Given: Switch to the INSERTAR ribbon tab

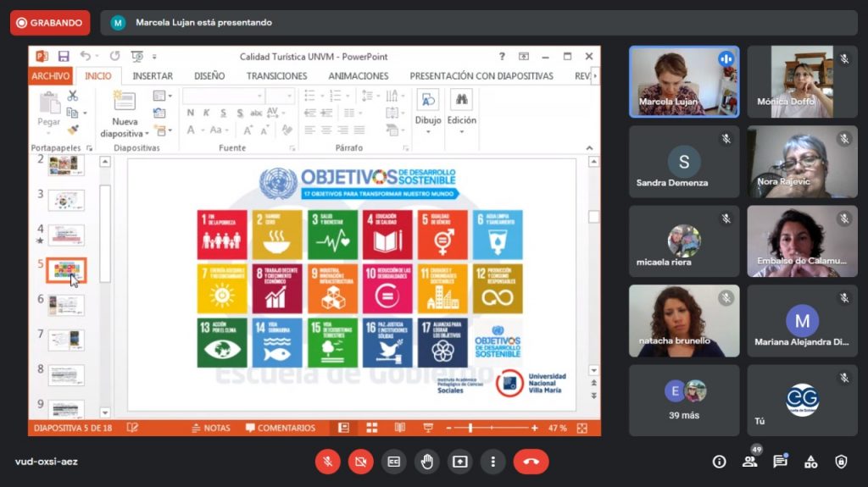Looking at the screenshot, I should pyautogui.click(x=153, y=75).
